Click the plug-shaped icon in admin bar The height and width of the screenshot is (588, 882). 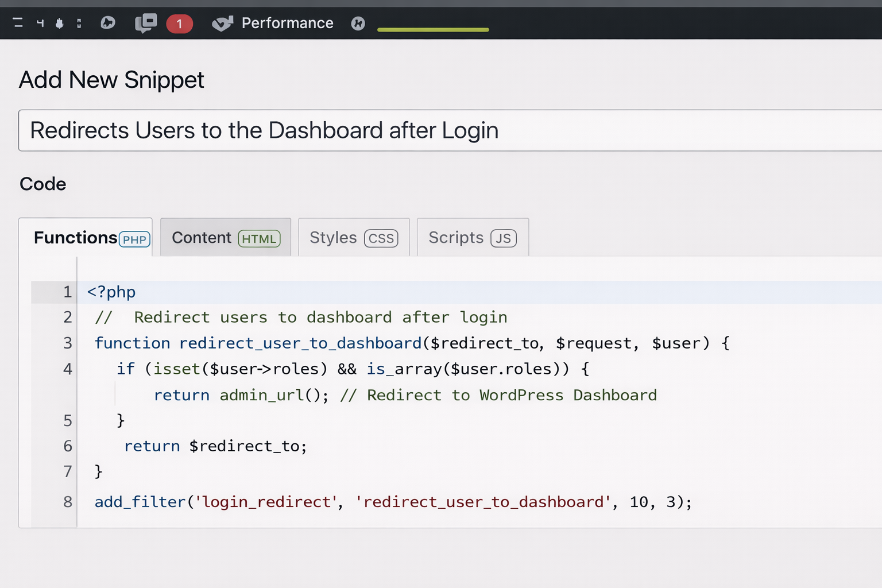[x=59, y=23]
